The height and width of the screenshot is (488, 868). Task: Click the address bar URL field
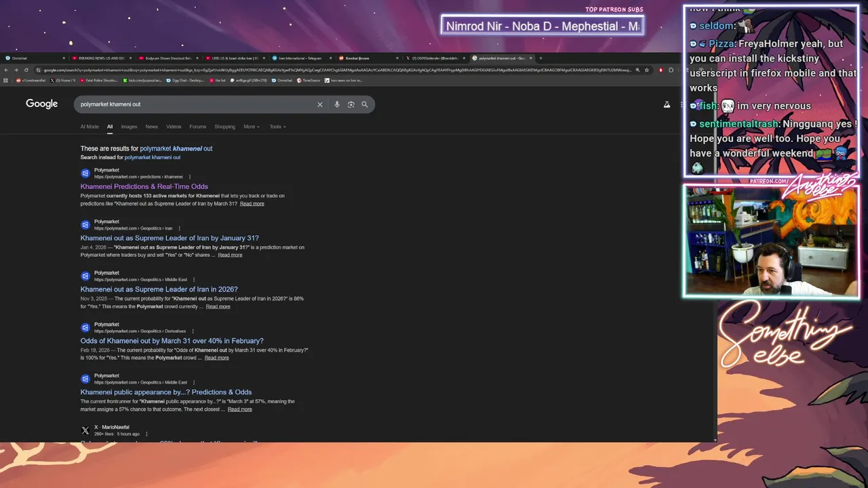(336, 70)
